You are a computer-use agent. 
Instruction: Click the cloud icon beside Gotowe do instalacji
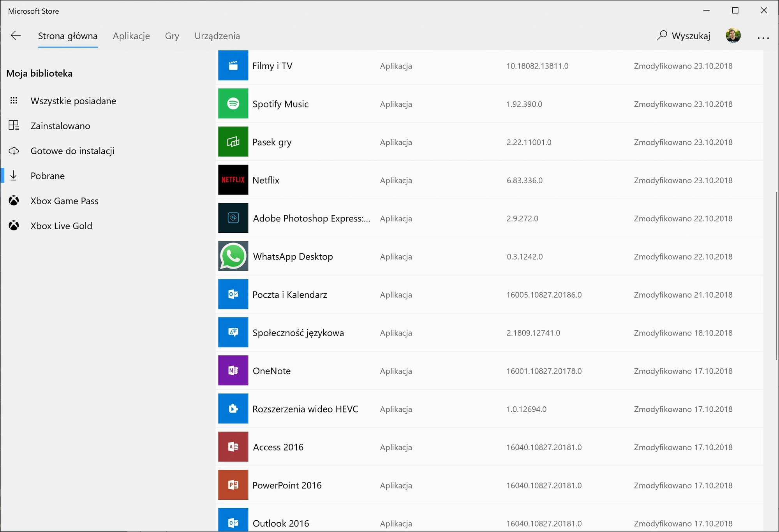click(14, 151)
